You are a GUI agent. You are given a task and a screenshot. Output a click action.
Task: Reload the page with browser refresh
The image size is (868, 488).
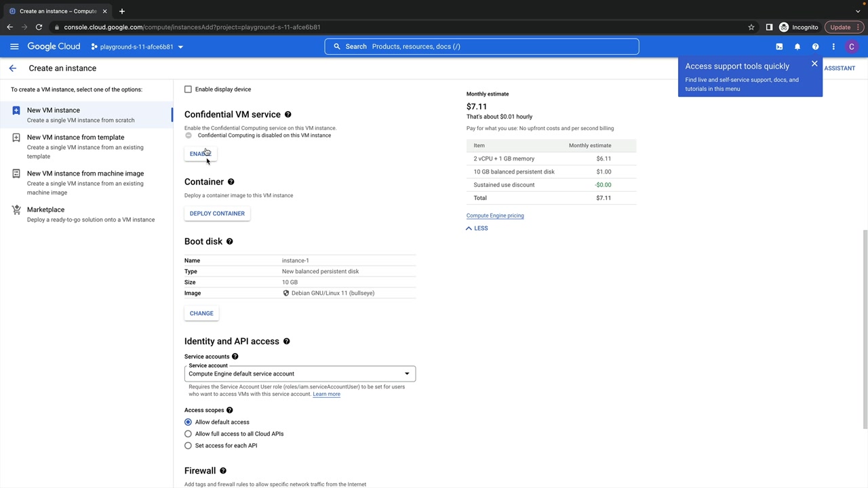[39, 27]
